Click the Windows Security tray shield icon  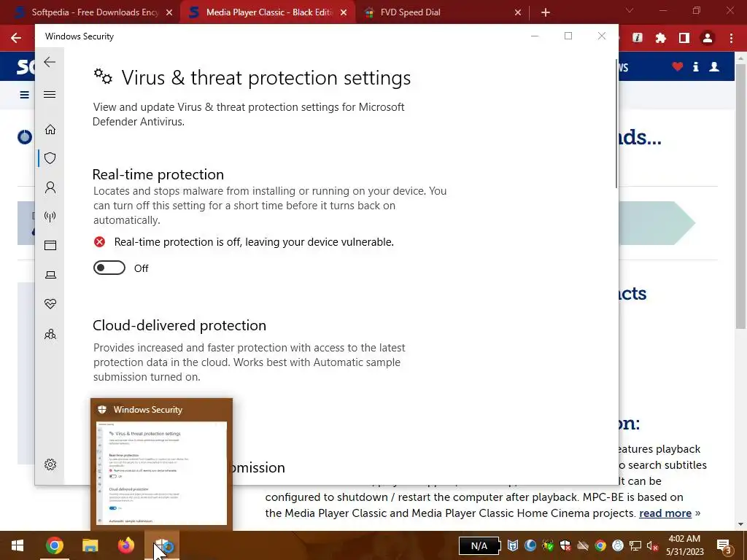[565, 545]
